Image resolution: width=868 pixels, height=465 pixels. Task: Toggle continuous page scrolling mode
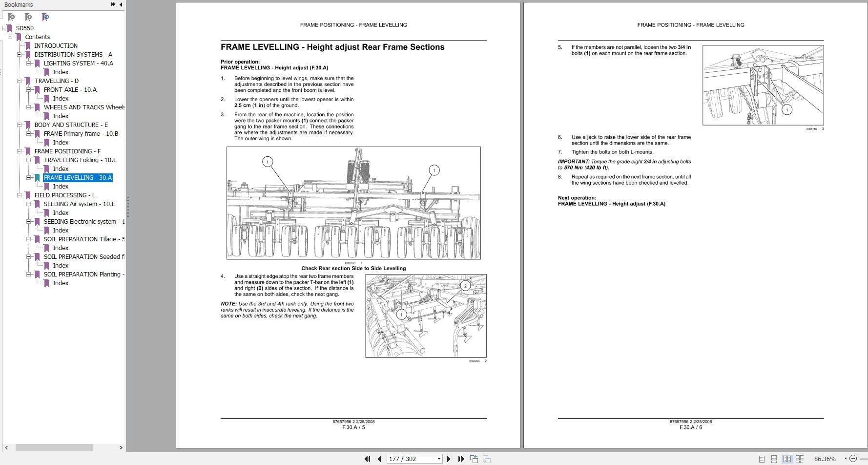pyautogui.click(x=774, y=459)
